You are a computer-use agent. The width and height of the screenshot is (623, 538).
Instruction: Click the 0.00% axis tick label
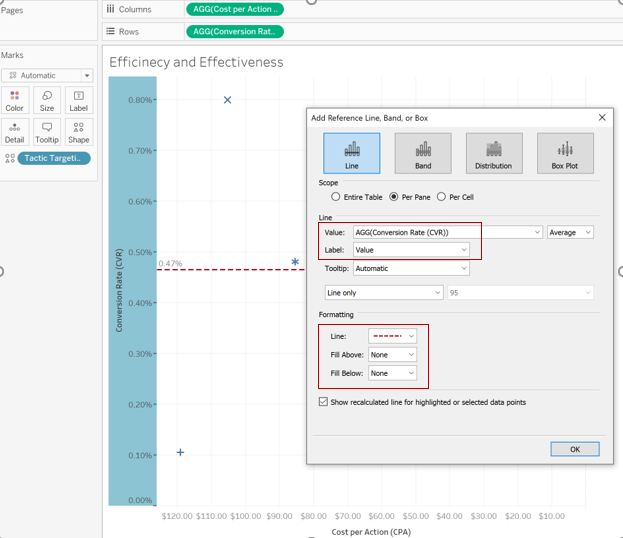pos(140,500)
